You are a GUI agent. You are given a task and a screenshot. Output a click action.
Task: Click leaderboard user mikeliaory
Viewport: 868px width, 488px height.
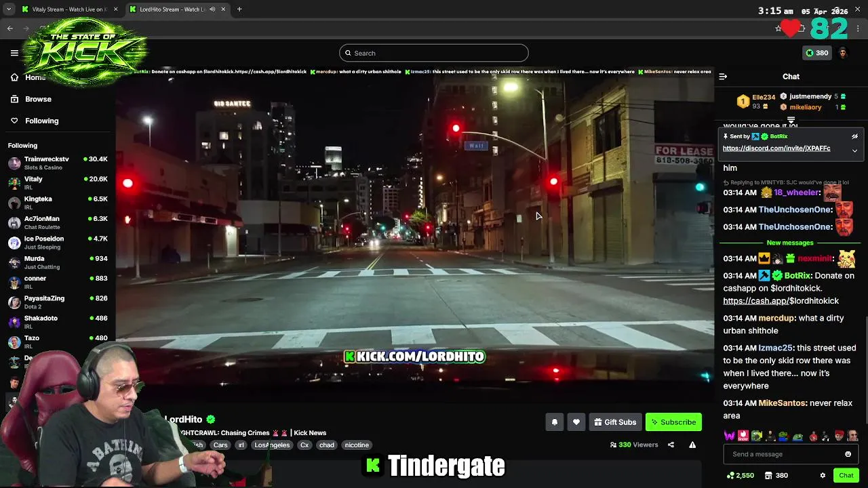pyautogui.click(x=805, y=107)
